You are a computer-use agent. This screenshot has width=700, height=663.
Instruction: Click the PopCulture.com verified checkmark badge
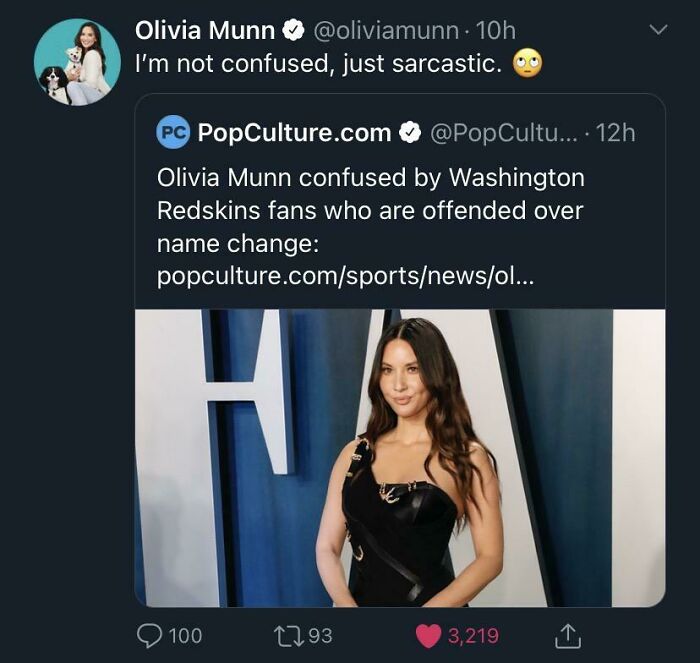coord(410,132)
